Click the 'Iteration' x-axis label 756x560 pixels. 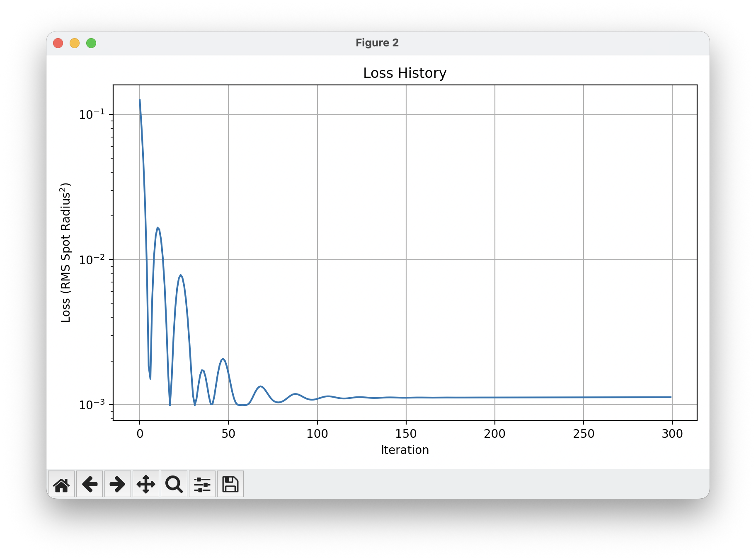pyautogui.click(x=405, y=450)
